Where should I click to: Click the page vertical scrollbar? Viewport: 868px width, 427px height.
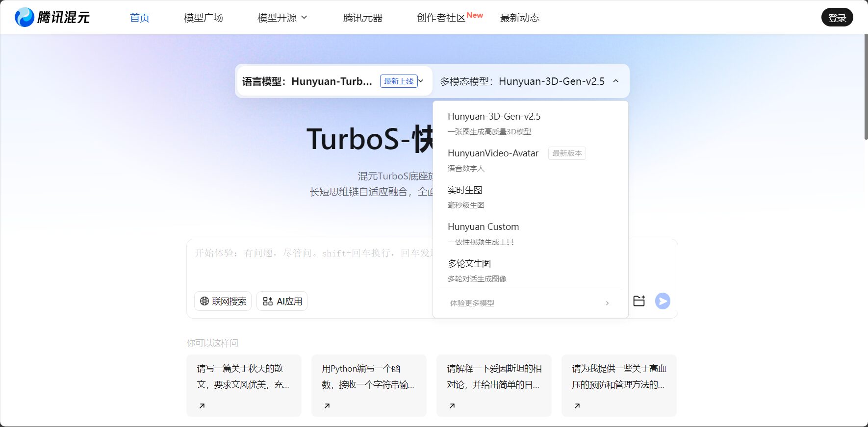pos(865,88)
